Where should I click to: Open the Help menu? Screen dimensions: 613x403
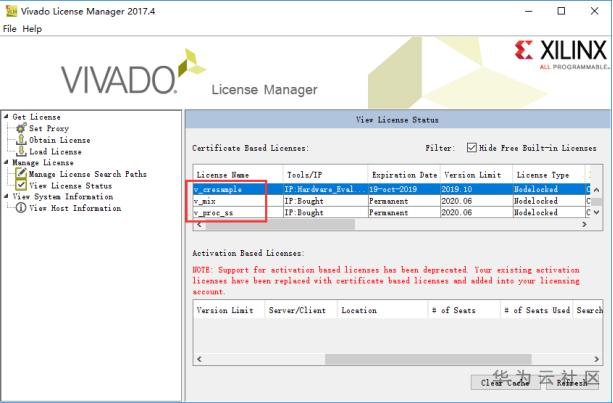[x=32, y=29]
